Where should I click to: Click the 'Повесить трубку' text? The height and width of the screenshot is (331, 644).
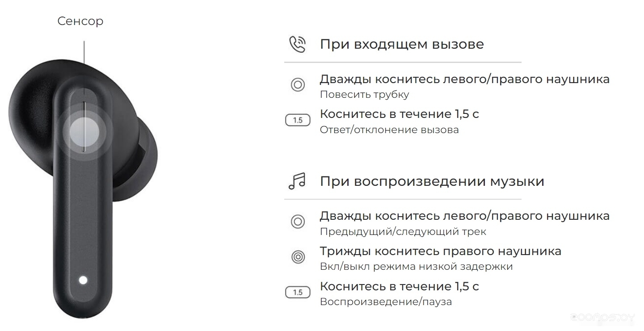tap(365, 95)
